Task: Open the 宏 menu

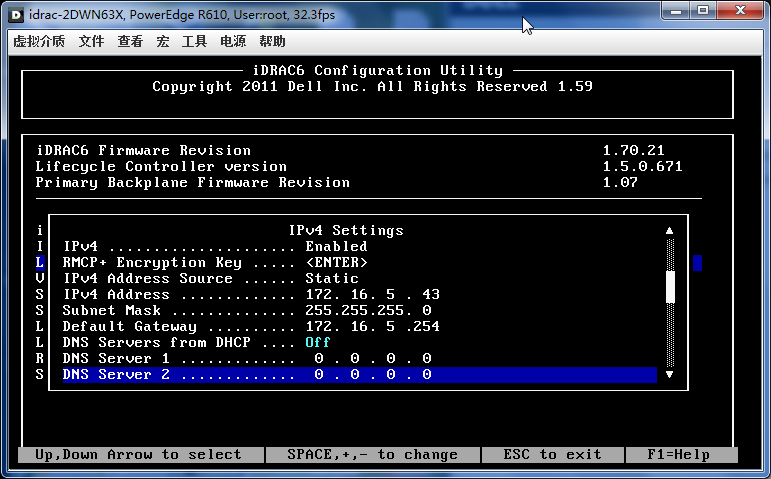Action: click(x=163, y=41)
